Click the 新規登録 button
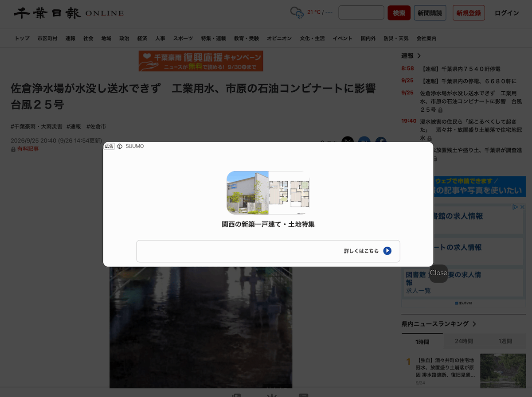 pos(469,13)
